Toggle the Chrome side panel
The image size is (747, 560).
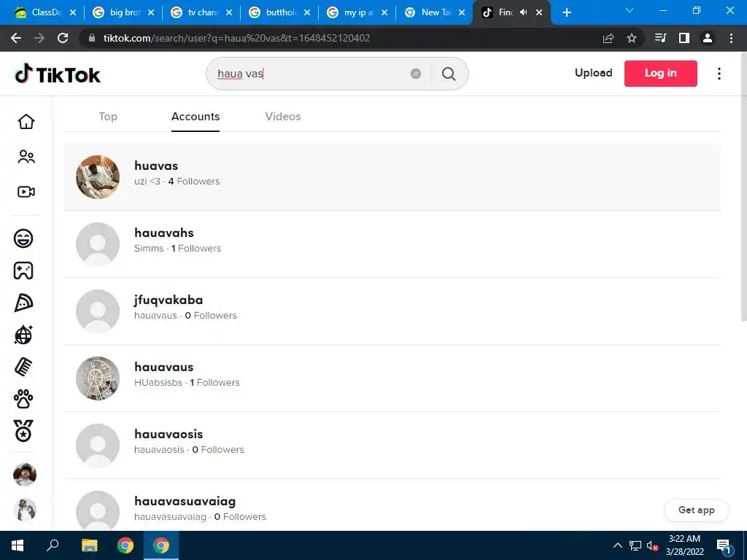click(684, 38)
